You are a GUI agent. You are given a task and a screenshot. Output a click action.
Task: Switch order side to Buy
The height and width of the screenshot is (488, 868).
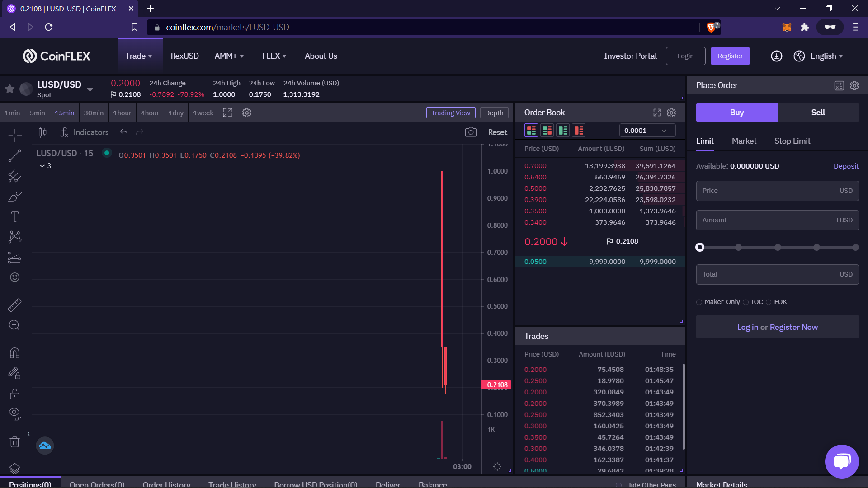[x=737, y=113]
